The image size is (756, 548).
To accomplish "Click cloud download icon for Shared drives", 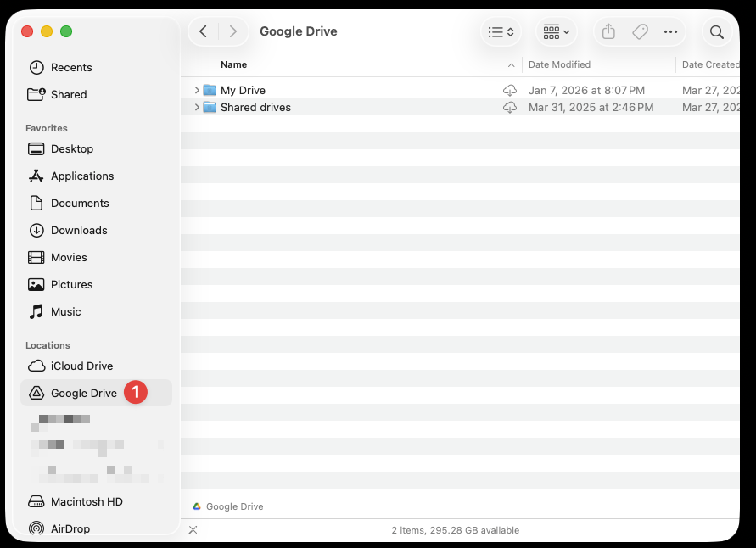I will [510, 108].
